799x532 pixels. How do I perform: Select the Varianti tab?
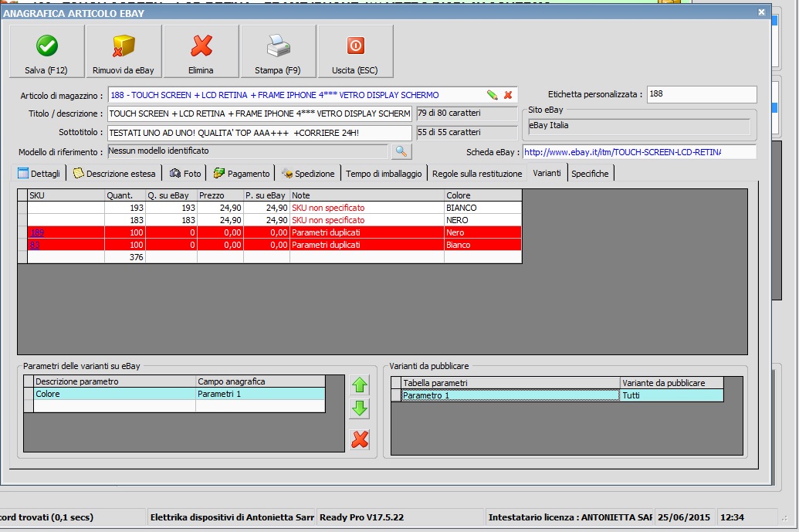[x=547, y=173]
